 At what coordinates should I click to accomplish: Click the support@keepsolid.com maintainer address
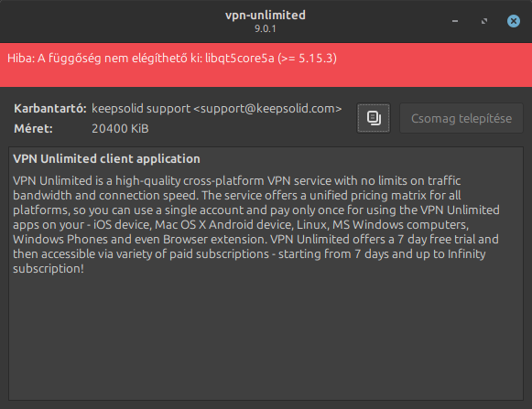pos(267,109)
